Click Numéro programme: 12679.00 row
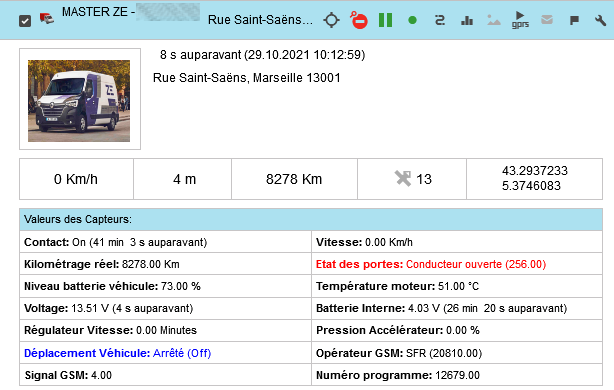 click(457, 375)
